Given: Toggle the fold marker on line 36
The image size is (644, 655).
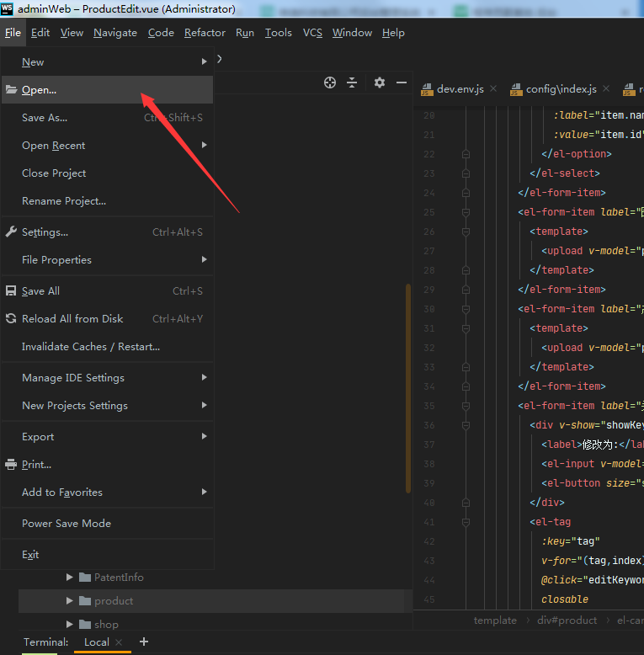Looking at the screenshot, I should [x=466, y=425].
